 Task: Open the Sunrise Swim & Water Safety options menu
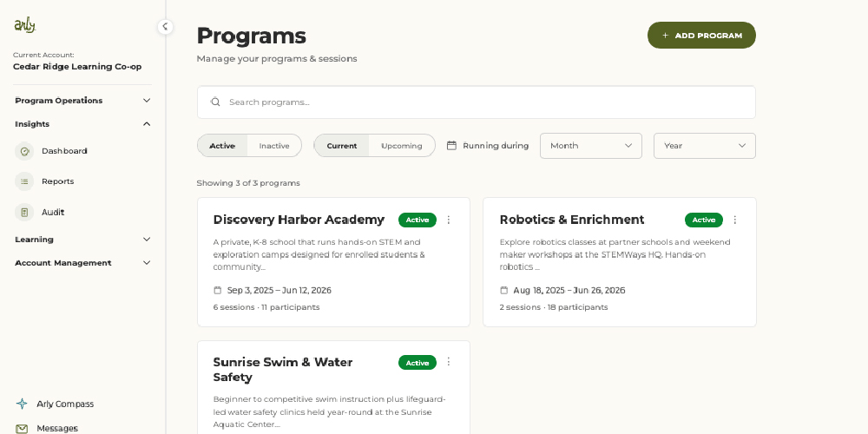[x=449, y=361]
